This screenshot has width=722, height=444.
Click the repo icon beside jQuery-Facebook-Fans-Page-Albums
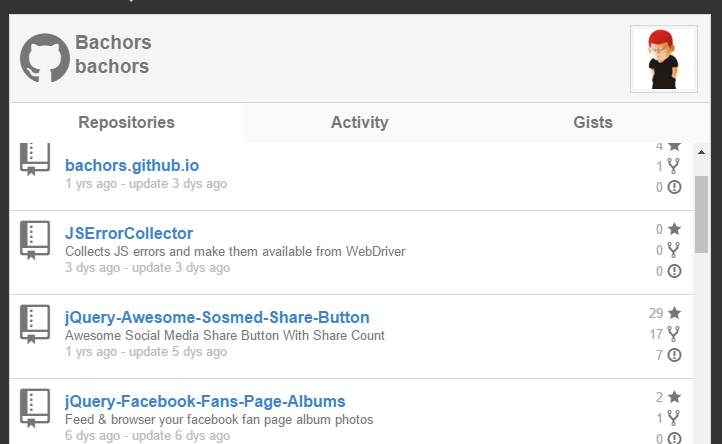tap(35, 408)
